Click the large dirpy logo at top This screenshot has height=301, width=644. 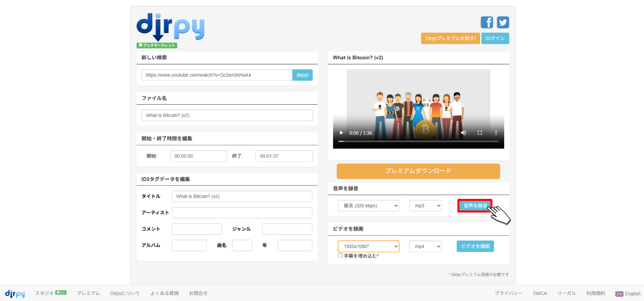pyautogui.click(x=170, y=27)
